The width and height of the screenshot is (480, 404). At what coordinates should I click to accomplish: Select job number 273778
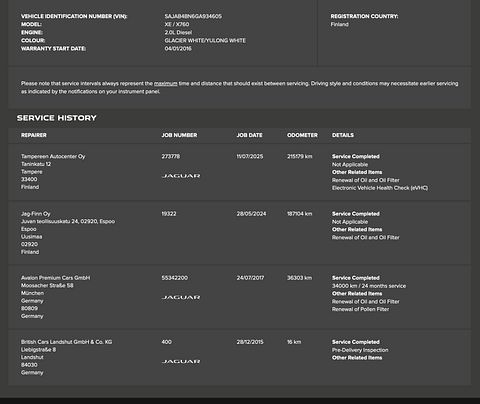[171, 156]
